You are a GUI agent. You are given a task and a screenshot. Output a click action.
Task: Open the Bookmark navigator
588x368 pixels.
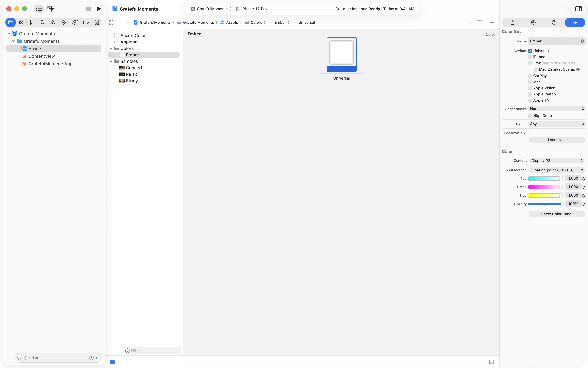click(32, 22)
